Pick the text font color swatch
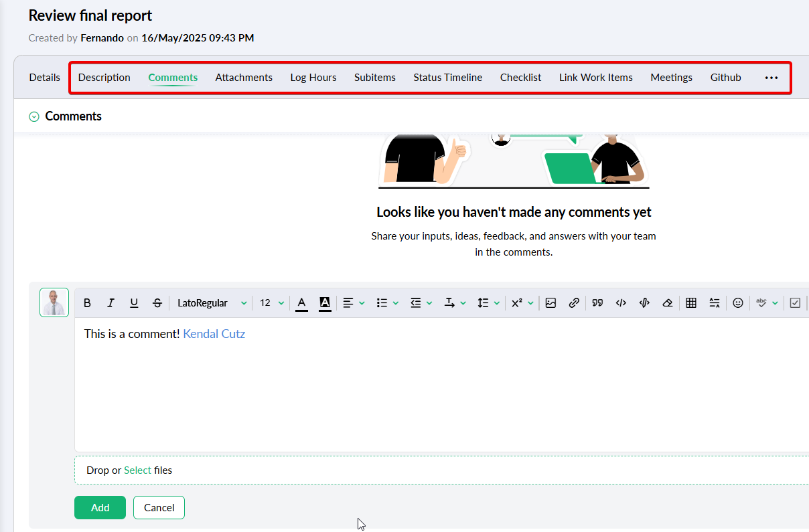 (302, 303)
